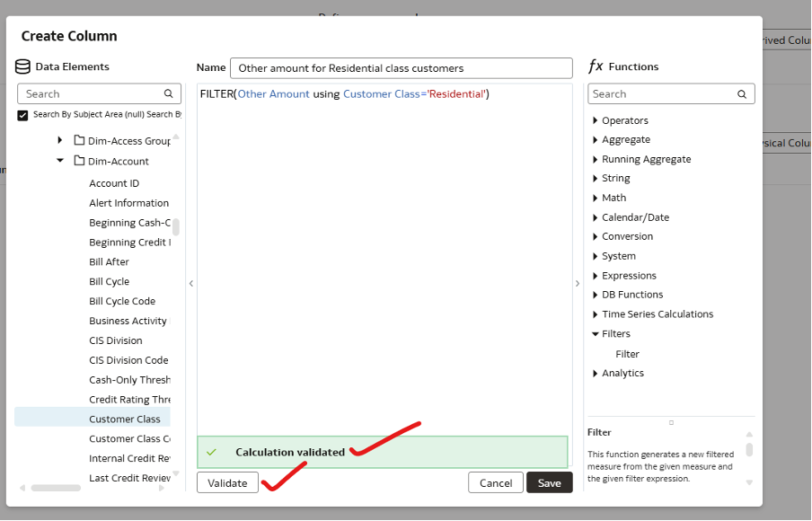
Task: Collapse the right Functions panel arrow handle
Action: tap(577, 283)
